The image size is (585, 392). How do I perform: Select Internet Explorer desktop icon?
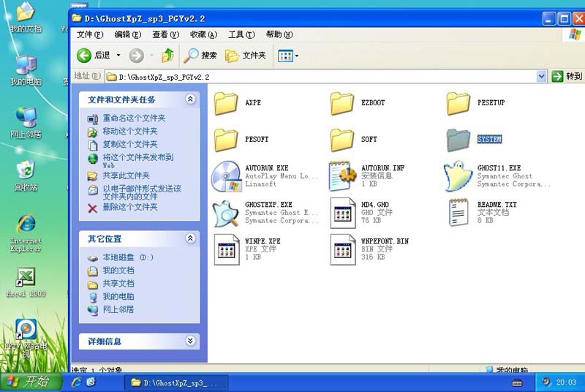(x=26, y=233)
